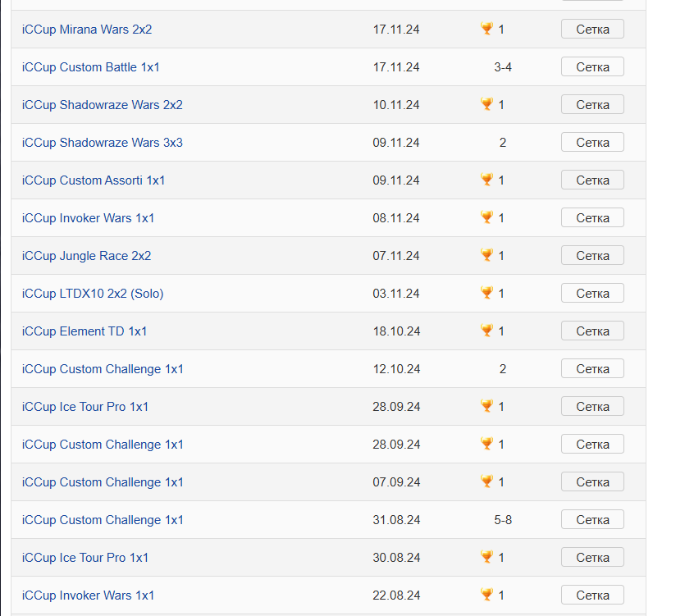Click trophy icon in Ice Tour Pro 30.08.24 row
Screen dimensions: 685x616
486,557
